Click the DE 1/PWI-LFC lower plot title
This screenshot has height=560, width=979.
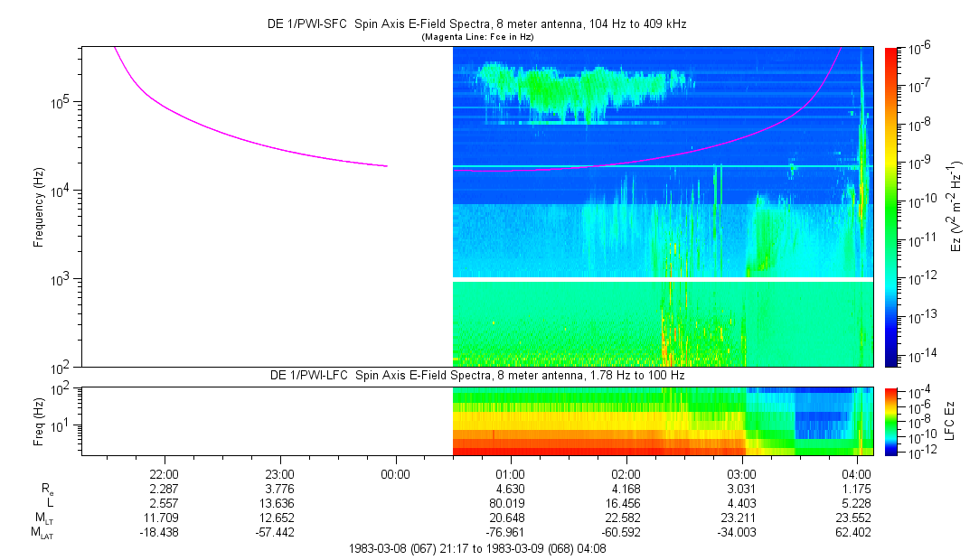pyautogui.click(x=476, y=375)
